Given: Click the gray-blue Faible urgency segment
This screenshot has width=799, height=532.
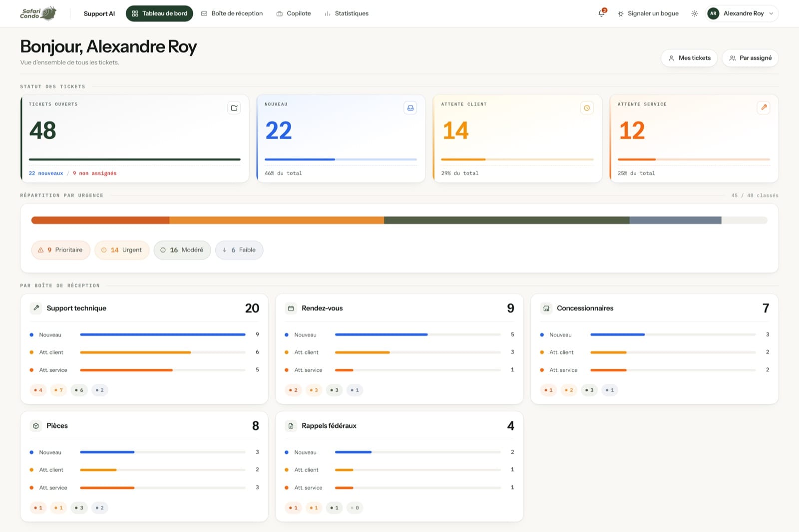Looking at the screenshot, I should [676, 220].
